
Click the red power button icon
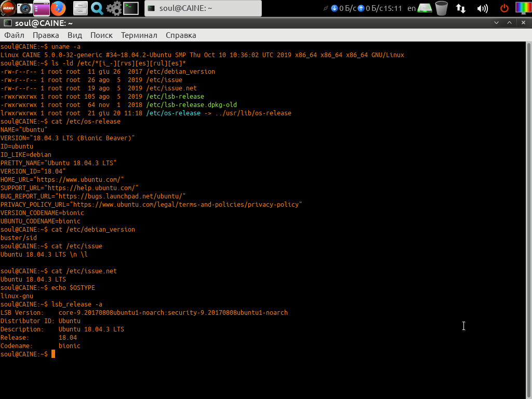(504, 8)
